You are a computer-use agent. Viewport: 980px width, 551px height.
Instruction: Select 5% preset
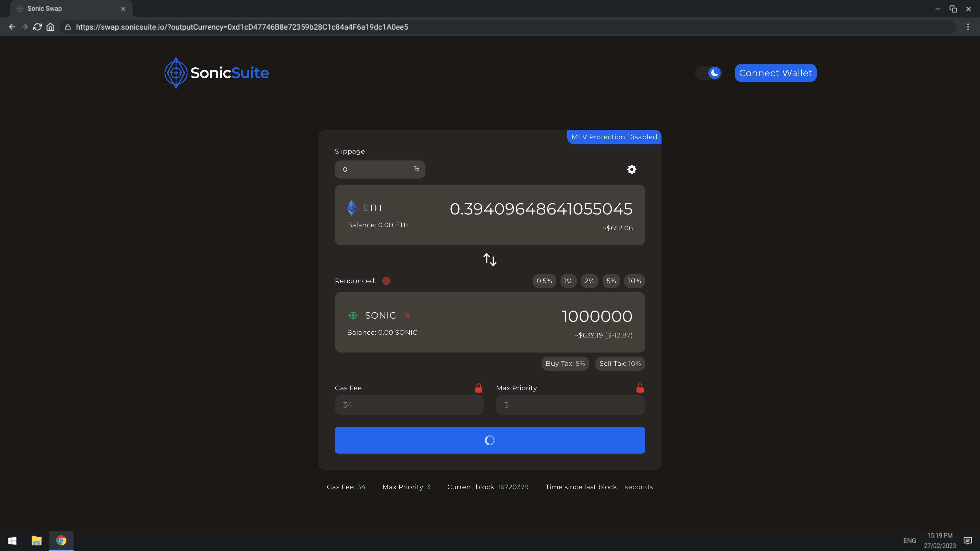[611, 281]
